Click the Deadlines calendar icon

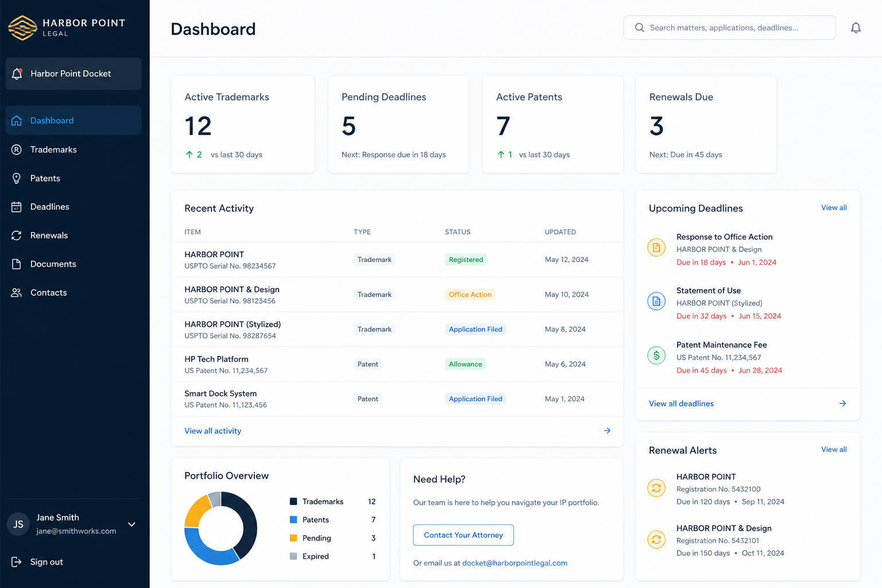pyautogui.click(x=17, y=207)
